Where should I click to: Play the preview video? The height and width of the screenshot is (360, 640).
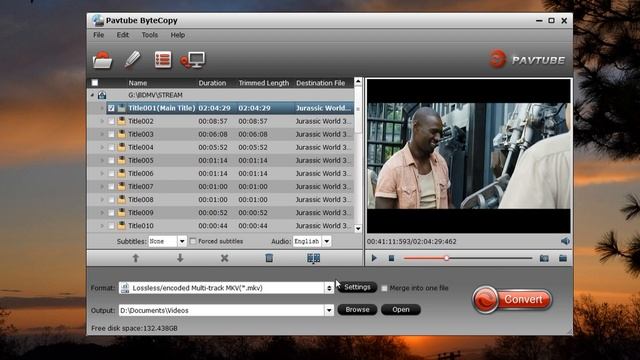pos(374,258)
